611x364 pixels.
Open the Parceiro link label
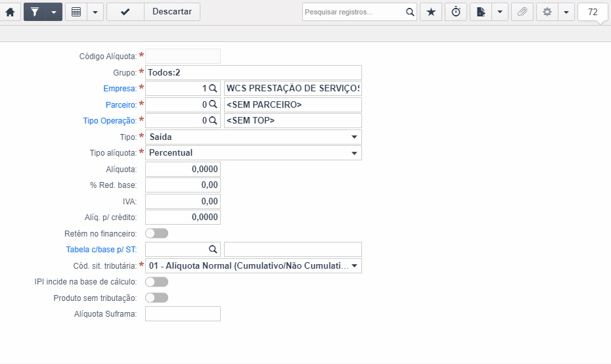point(121,105)
